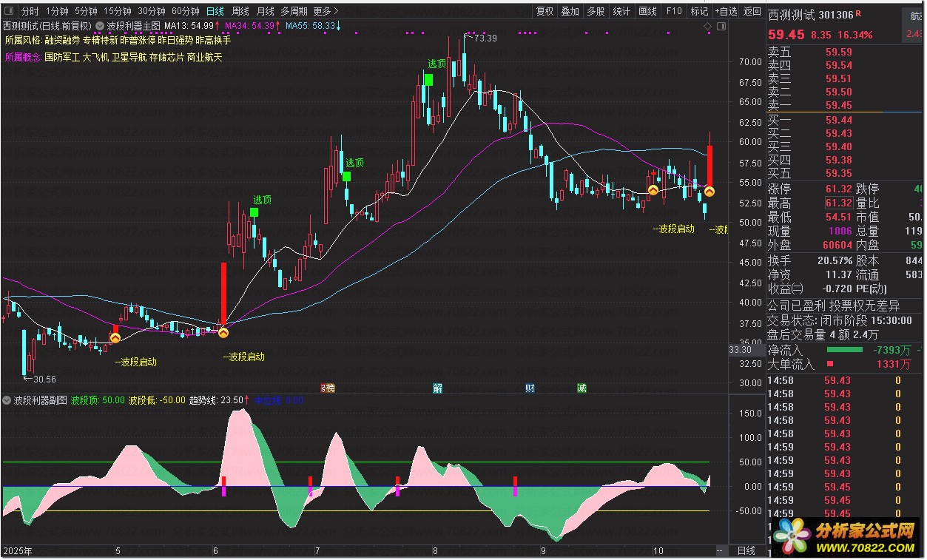The height and width of the screenshot is (560, 927).
Task: Click the MA34: 54.39 label
Action: click(250, 26)
